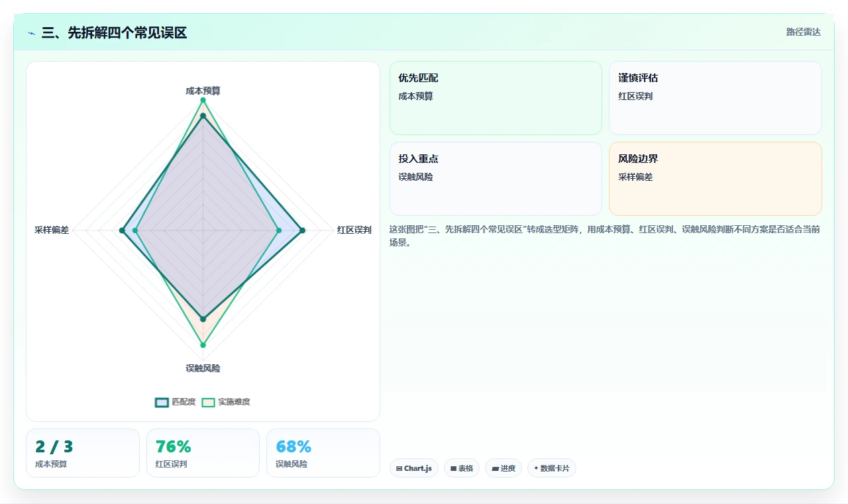Click the 实施难度 data point at the radar's bottom vertex
The image size is (848, 504).
click(203, 345)
